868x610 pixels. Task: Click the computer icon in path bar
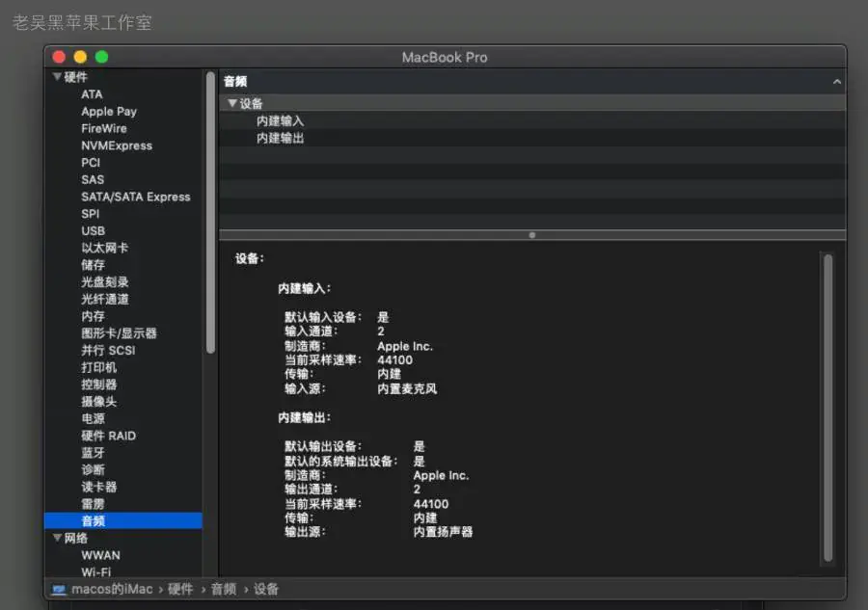tap(59, 590)
